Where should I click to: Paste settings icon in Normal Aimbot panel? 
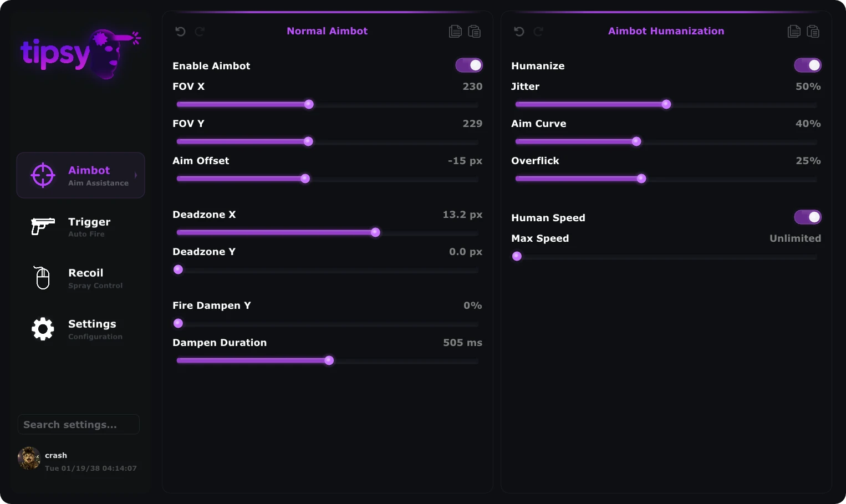(475, 32)
